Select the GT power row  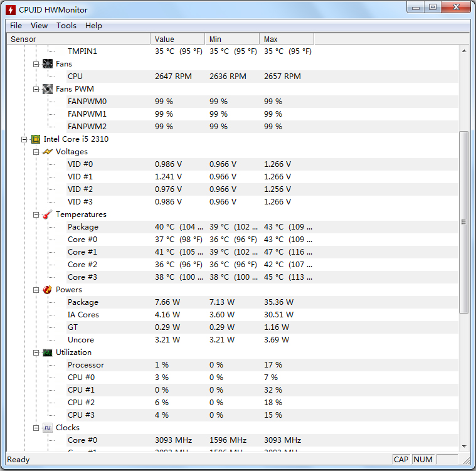pos(262,327)
